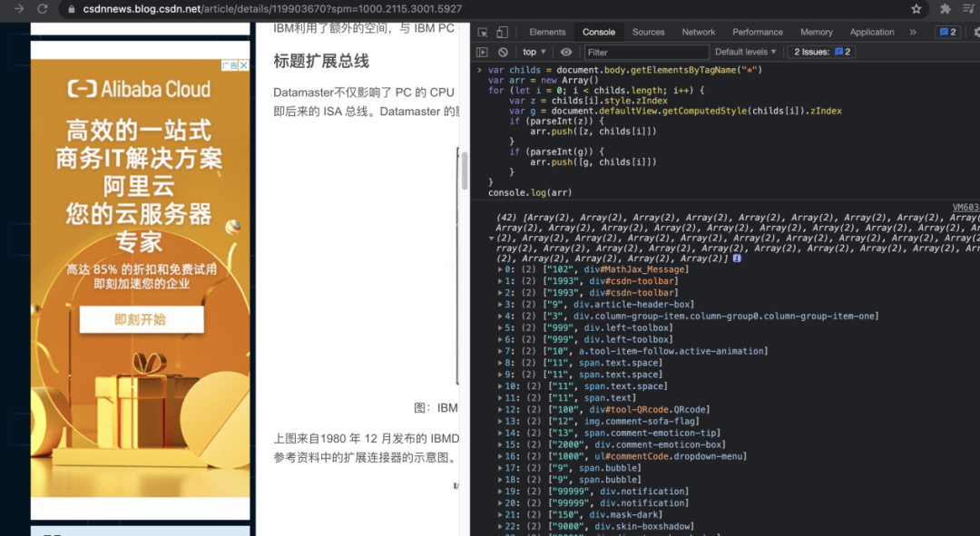
Task: Click the 2 Issues button
Action: coord(821,52)
